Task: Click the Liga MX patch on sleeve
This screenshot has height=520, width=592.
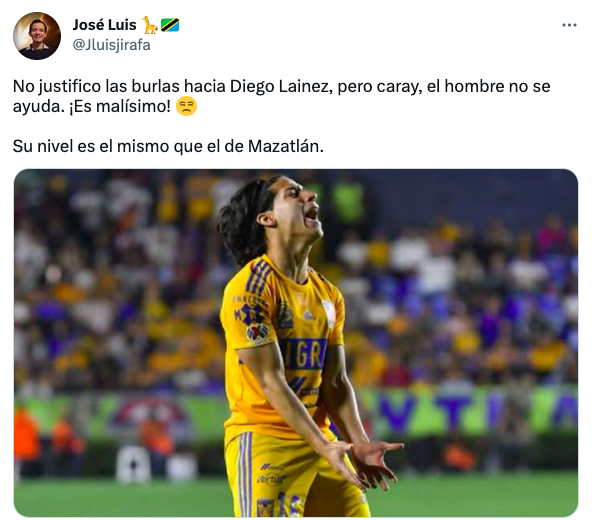Action: [x=257, y=334]
